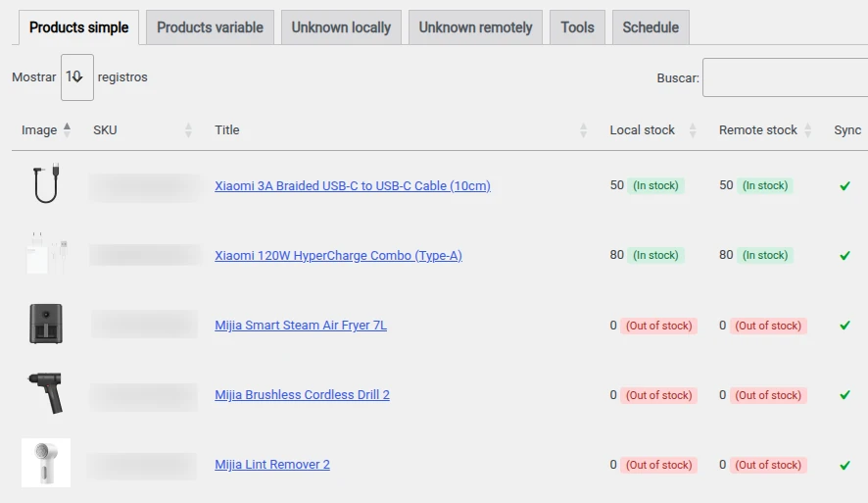The width and height of the screenshot is (868, 503).
Task: Focus the Buscar search field
Action: pyautogui.click(x=785, y=77)
